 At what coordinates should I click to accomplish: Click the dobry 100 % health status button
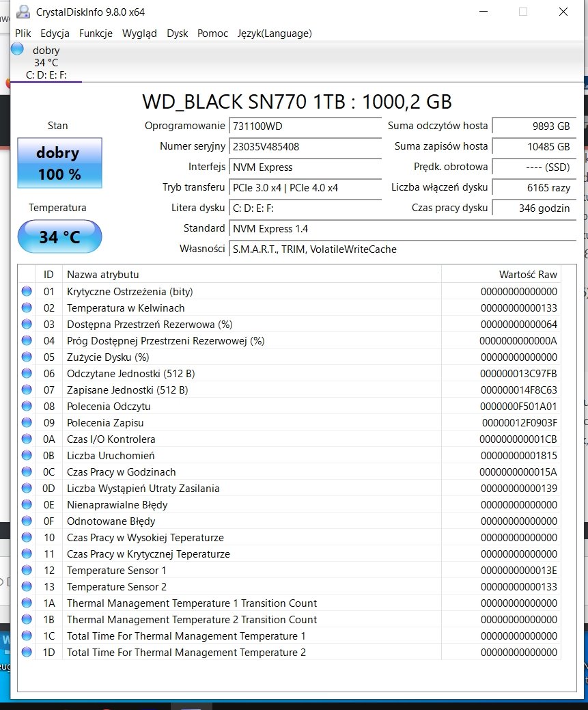point(59,163)
